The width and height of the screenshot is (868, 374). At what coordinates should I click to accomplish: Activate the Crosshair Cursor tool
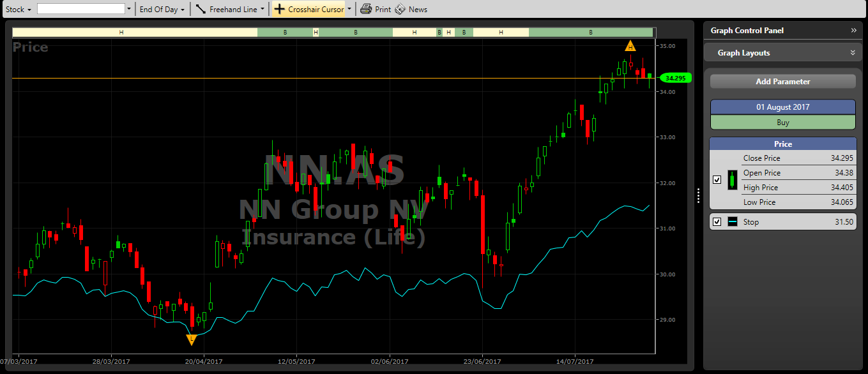coord(308,9)
